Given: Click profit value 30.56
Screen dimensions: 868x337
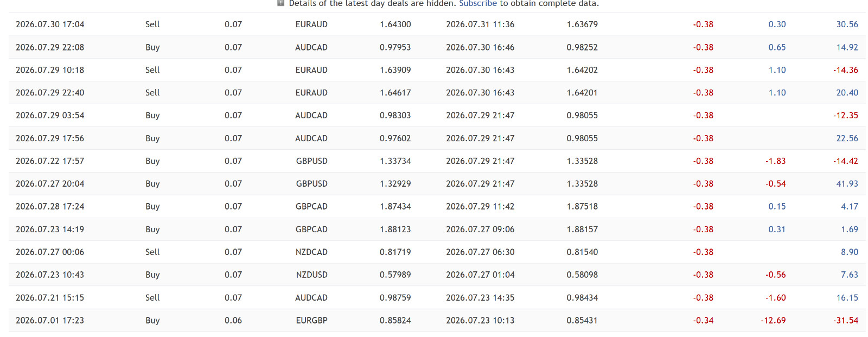Looking at the screenshot, I should (847, 24).
